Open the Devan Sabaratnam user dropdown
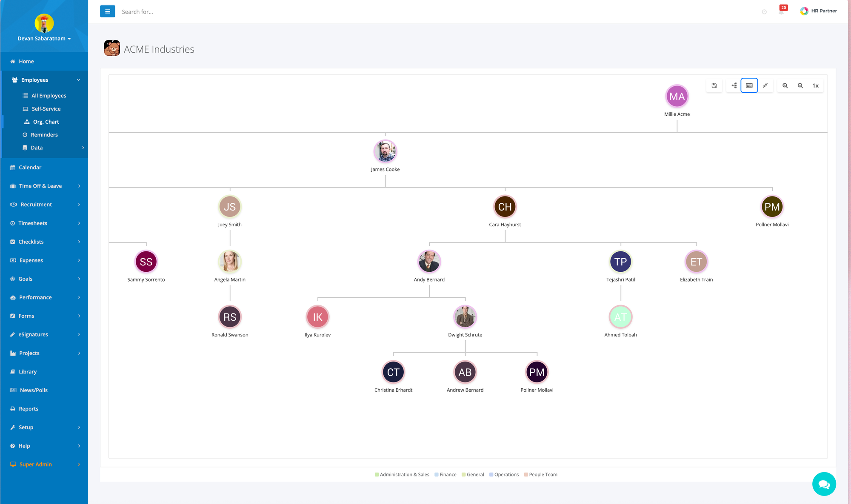The width and height of the screenshot is (851, 504). pyautogui.click(x=44, y=38)
